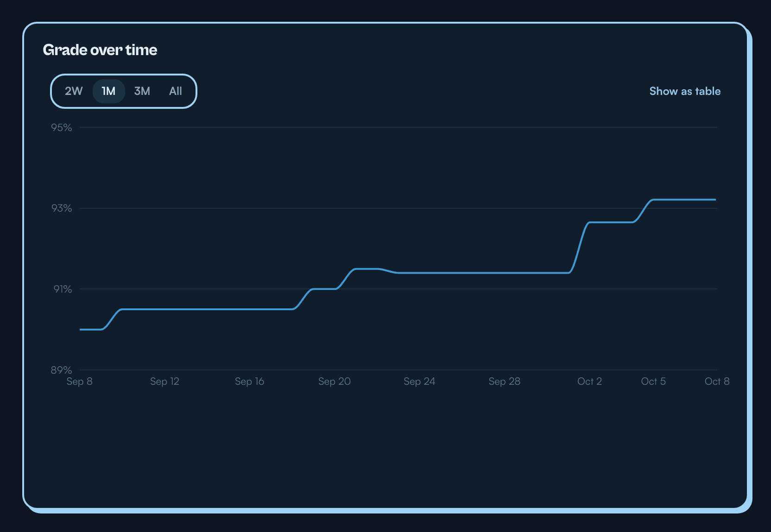Click the Grade over time heading

coord(100,50)
